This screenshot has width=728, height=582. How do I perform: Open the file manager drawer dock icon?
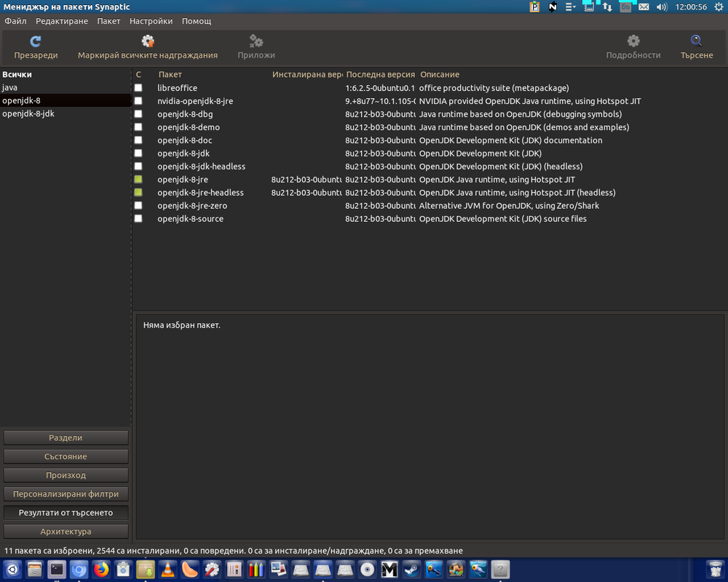[35, 570]
